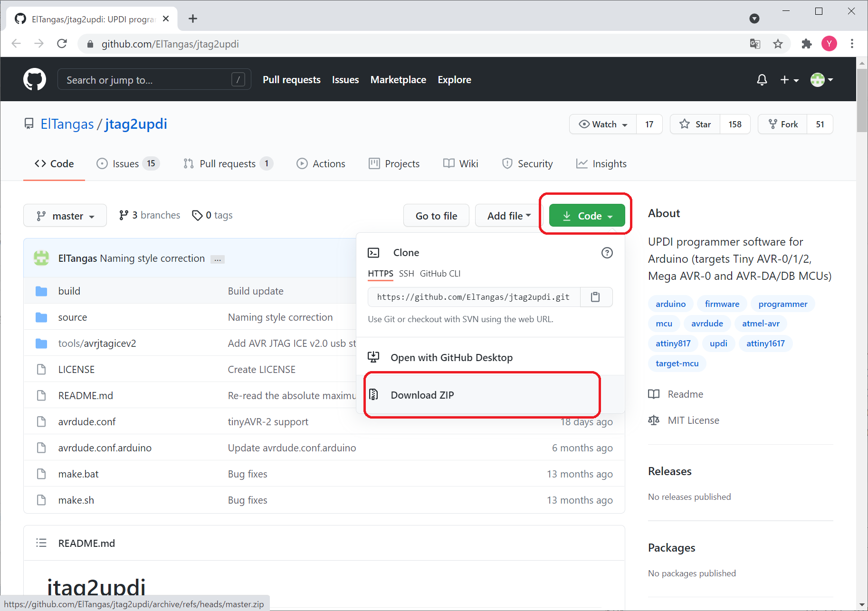
Task: Expand the Watch dropdown
Action: point(603,124)
